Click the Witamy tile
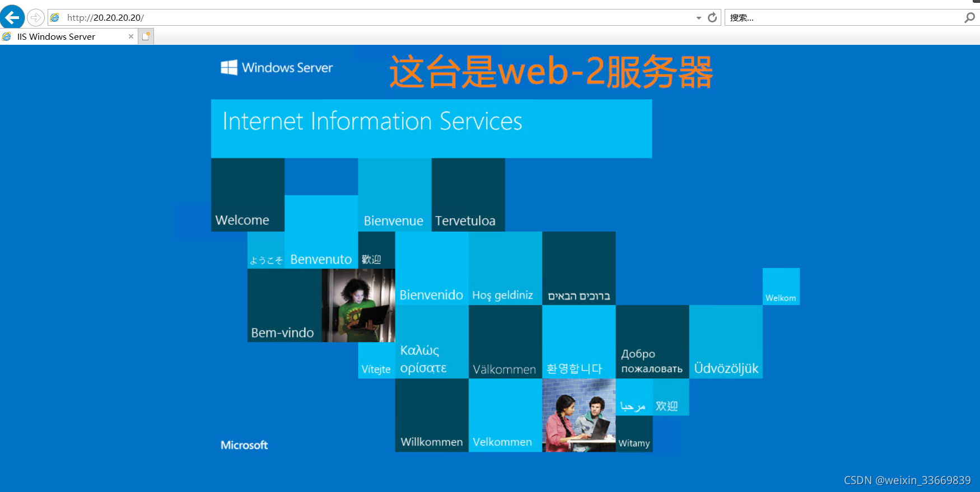 (x=634, y=434)
